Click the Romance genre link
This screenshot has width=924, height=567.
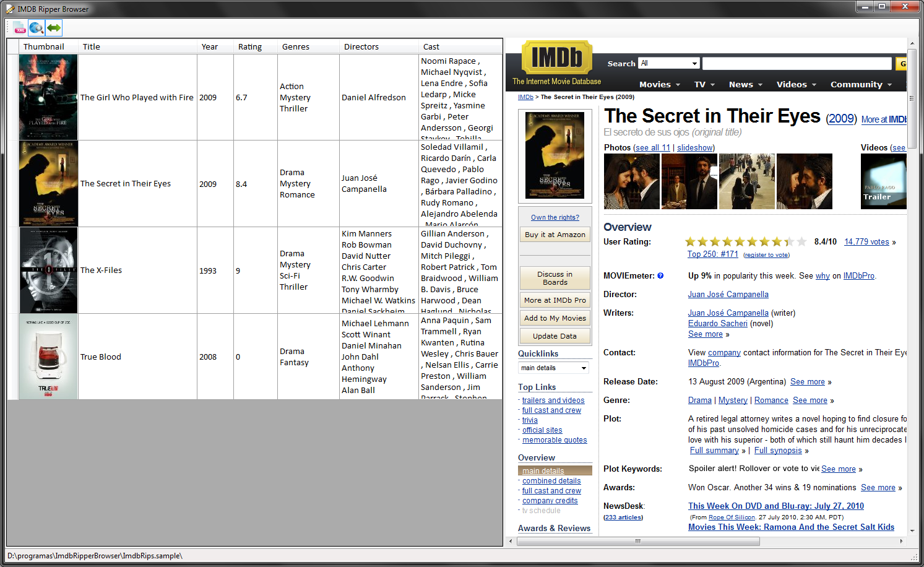[x=771, y=400]
